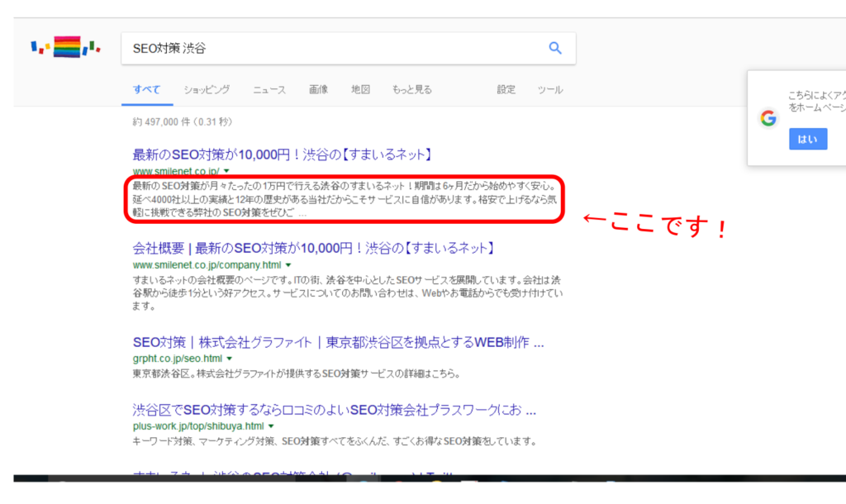The width and height of the screenshot is (846, 504).
Task: Click the Google doodle logo
Action: pos(65,47)
